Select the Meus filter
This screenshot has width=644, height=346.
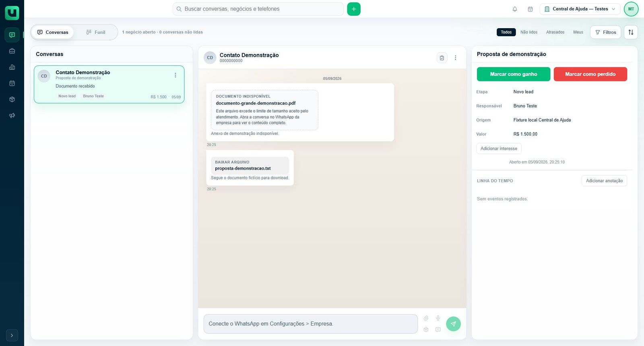578,32
